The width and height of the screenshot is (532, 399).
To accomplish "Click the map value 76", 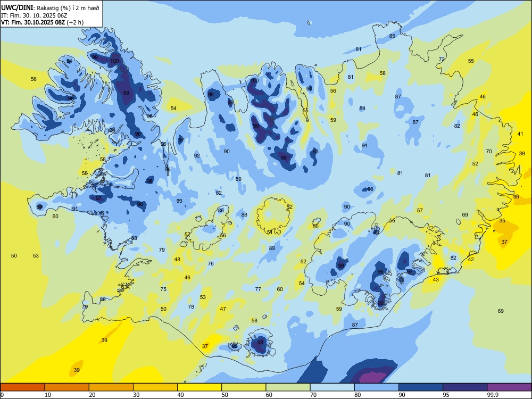I will pyautogui.click(x=211, y=264).
